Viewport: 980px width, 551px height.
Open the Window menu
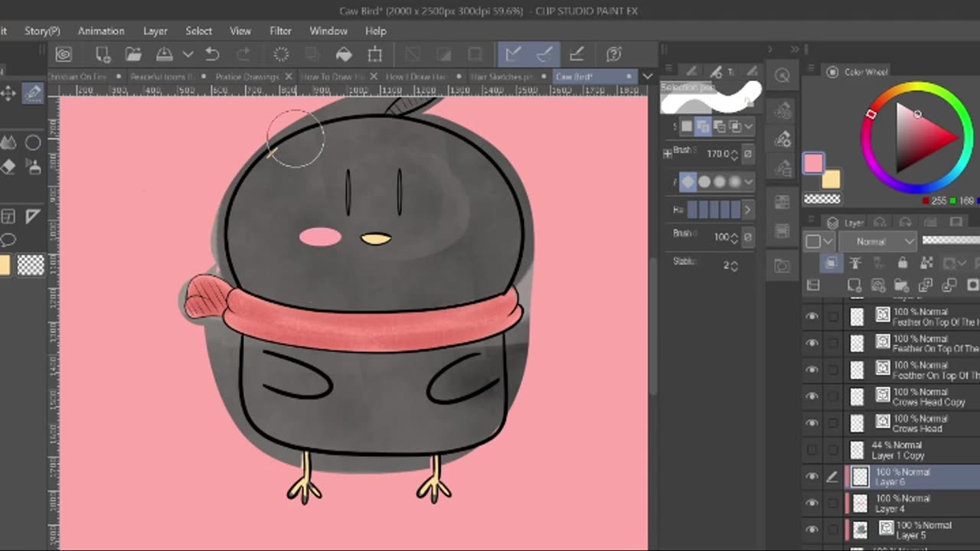click(328, 31)
